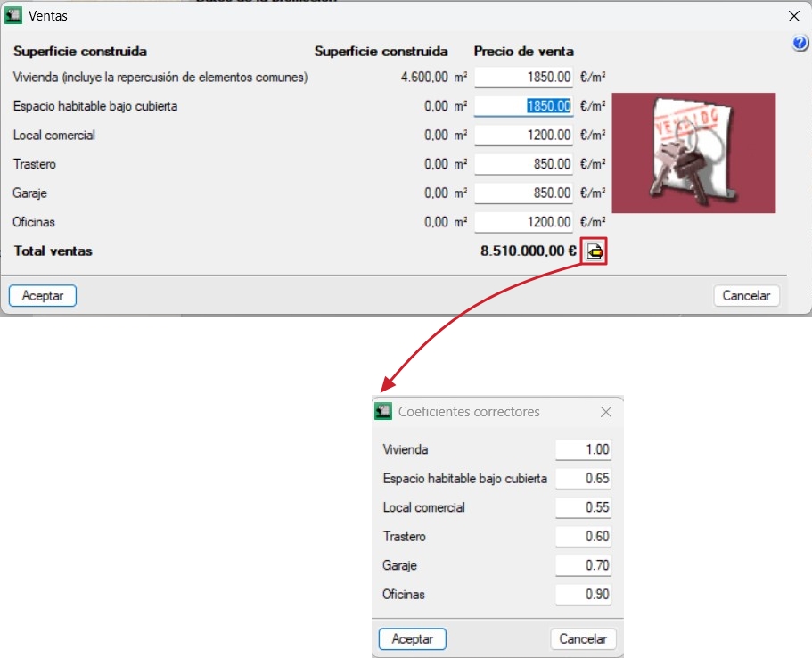This screenshot has height=658, width=812.
Task: Edit Oficinas coefficient 0.90 field
Action: (583, 595)
